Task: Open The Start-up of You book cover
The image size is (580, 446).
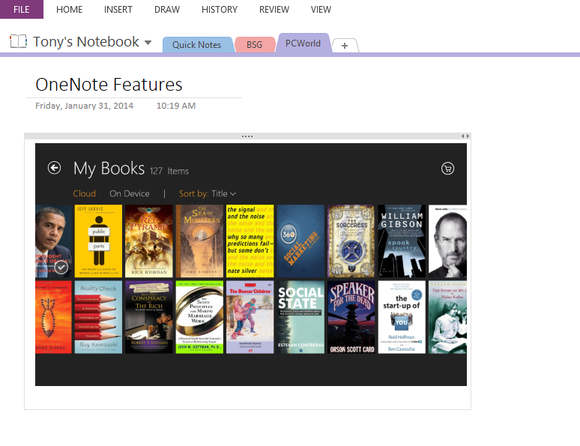Action: 402,317
